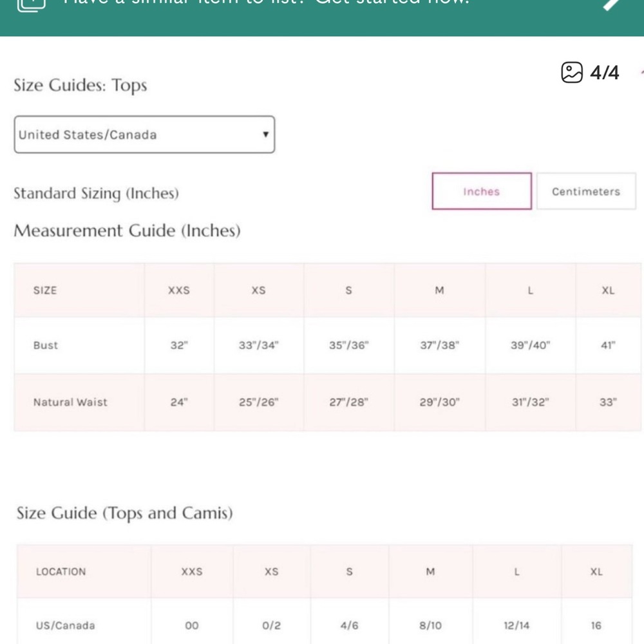Viewport: 644px width, 644px height.
Task: Select the XL header in measurement table
Action: click(609, 290)
